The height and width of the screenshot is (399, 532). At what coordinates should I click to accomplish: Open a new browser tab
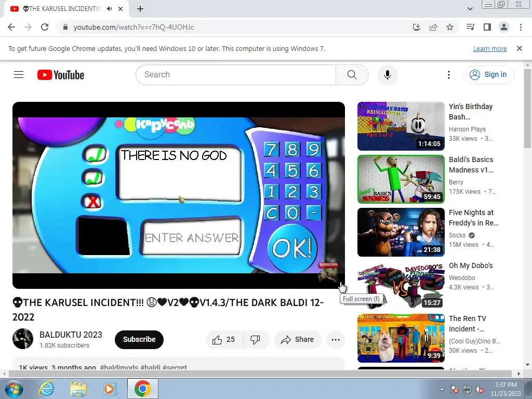tap(140, 9)
